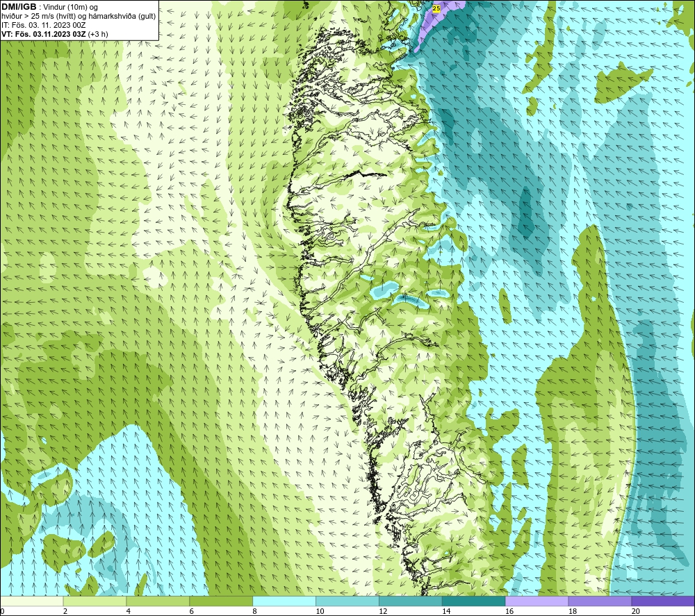Image resolution: width=695 pixels, height=616 pixels.
Task: Click the "10" value on the color scale
Action: pyautogui.click(x=320, y=611)
